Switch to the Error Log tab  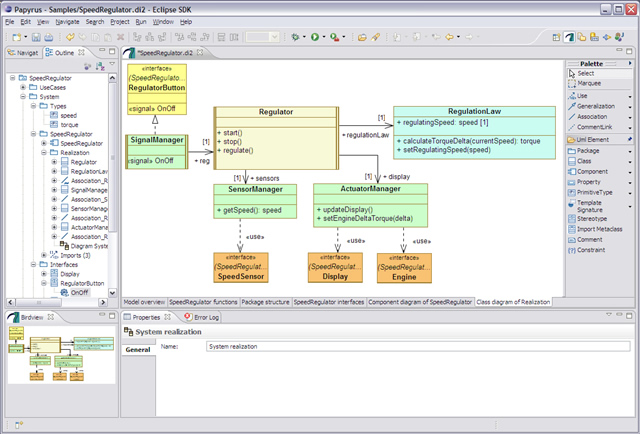(x=204, y=316)
